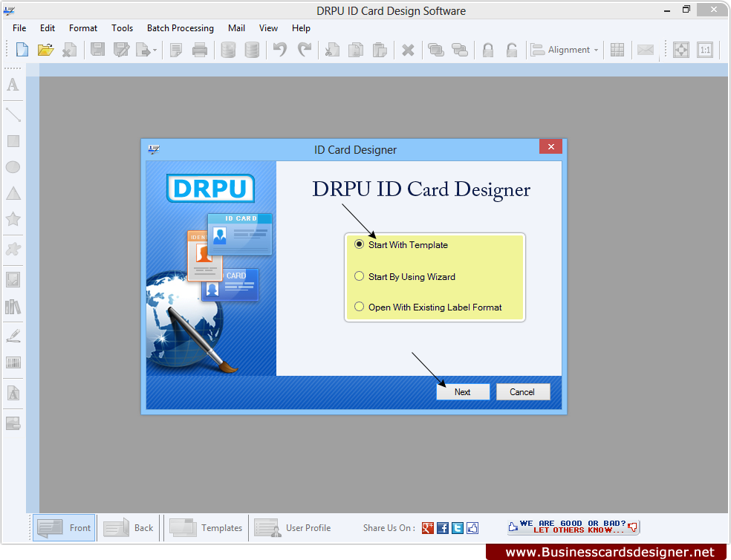Toggle the grid icon in toolbar
Image resolution: width=731 pixels, height=560 pixels.
(617, 50)
